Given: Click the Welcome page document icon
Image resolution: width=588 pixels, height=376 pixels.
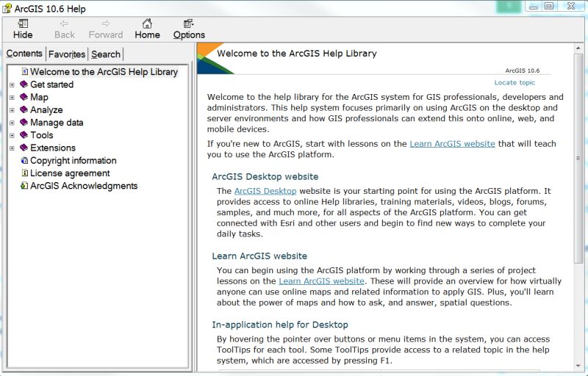Looking at the screenshot, I should (x=25, y=71).
